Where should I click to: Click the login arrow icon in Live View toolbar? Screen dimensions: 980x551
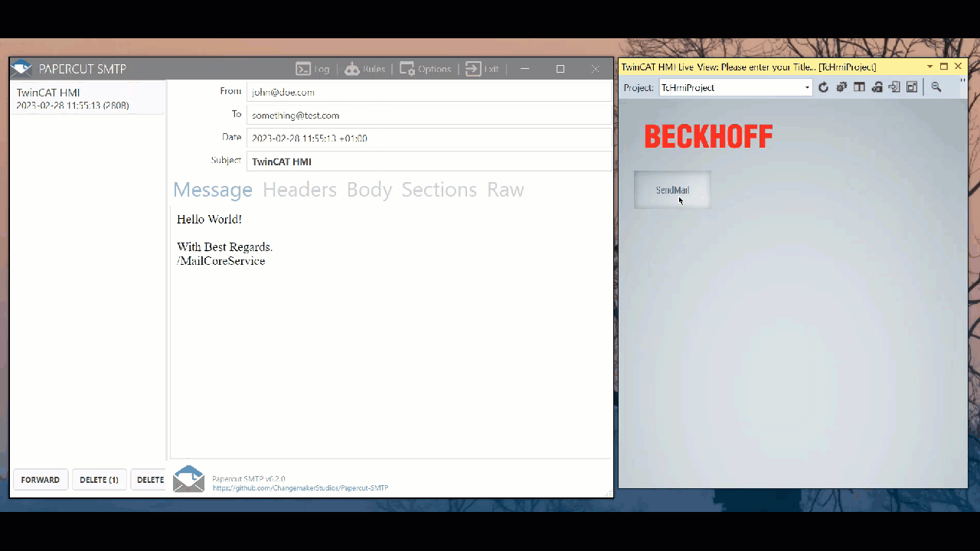pyautogui.click(x=894, y=87)
